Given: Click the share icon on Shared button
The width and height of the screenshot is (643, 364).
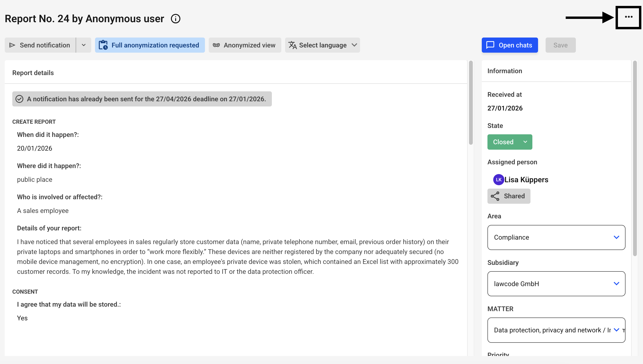Looking at the screenshot, I should [x=495, y=196].
